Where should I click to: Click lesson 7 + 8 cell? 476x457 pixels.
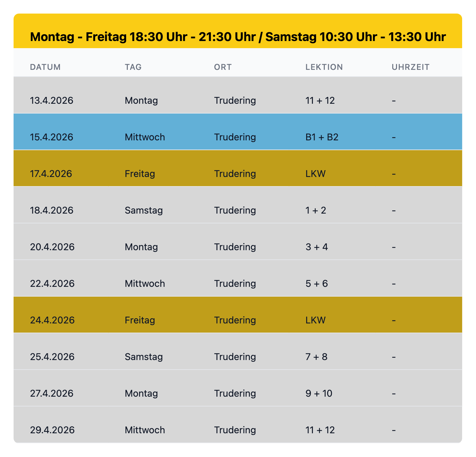(316, 357)
